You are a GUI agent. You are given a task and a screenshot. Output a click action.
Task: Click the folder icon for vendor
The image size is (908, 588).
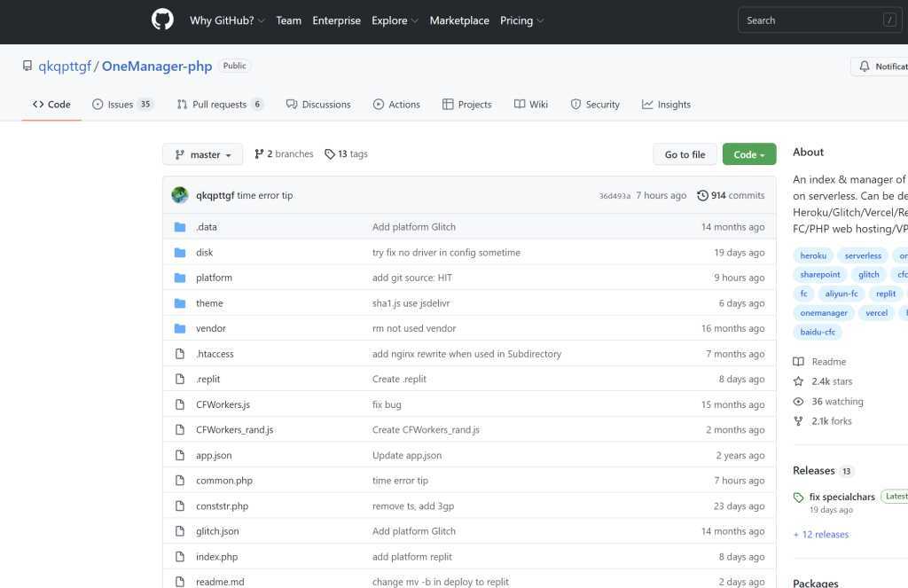click(180, 328)
